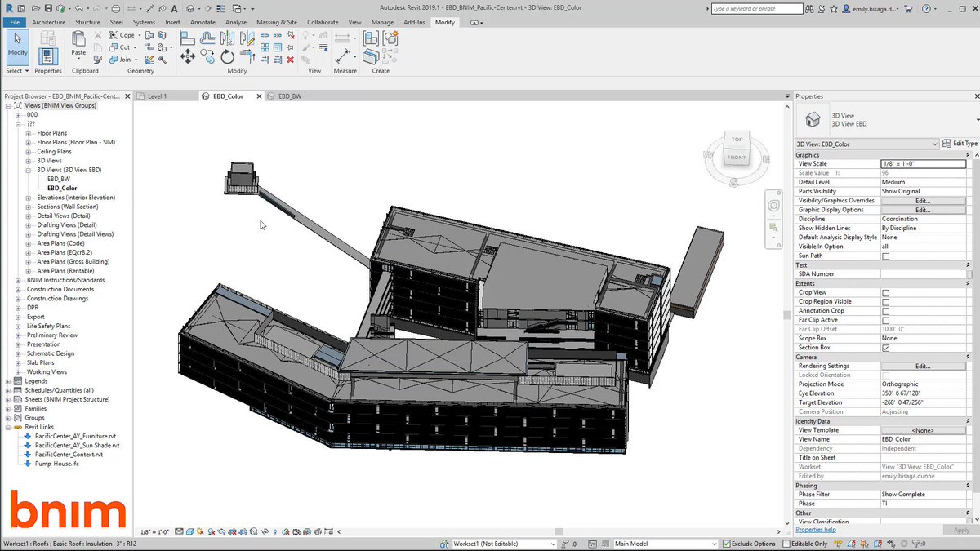The image size is (980, 551).
Task: Click Edit for Visibility/Graphics Overrides
Action: [x=923, y=201]
